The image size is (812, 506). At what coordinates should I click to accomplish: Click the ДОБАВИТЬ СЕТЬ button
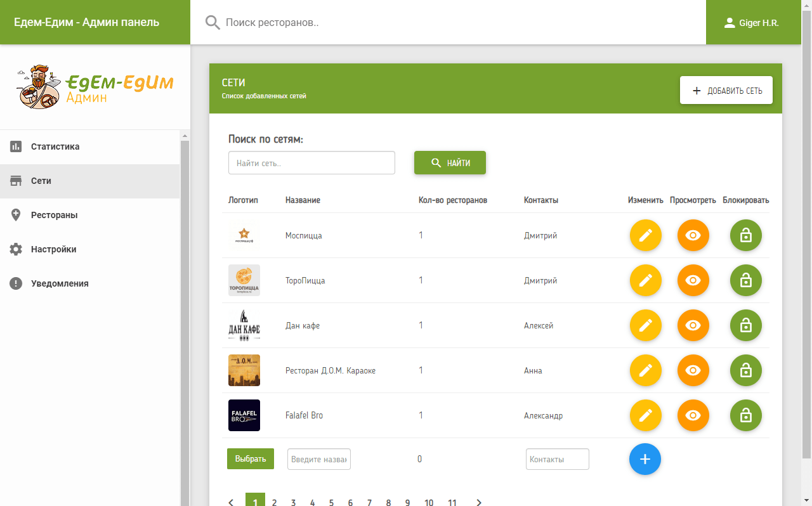726,90
